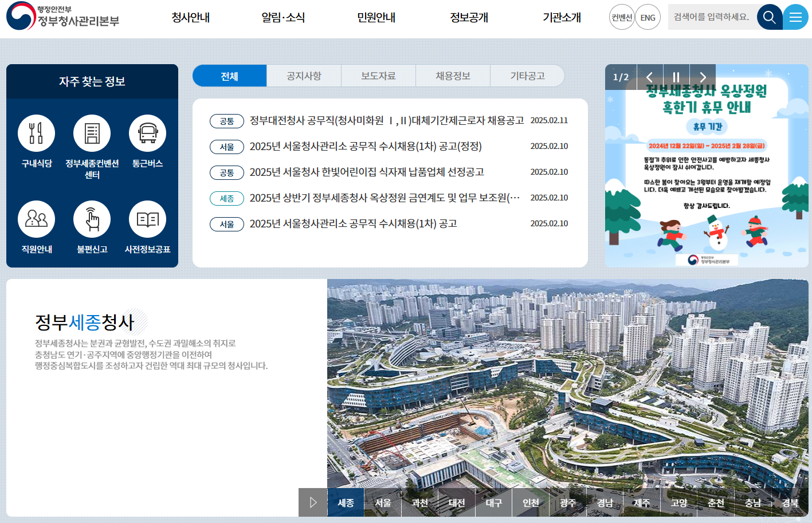
Task: Go to previous banner slide with left chevron
Action: [x=649, y=77]
